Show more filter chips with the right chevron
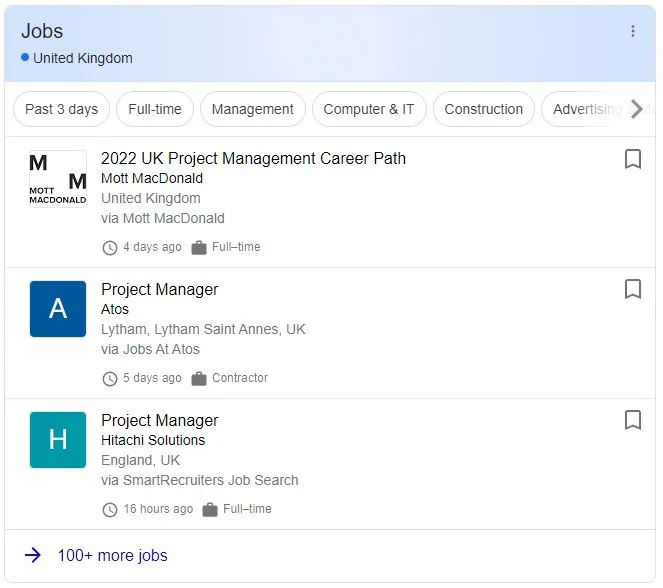 [x=636, y=109]
